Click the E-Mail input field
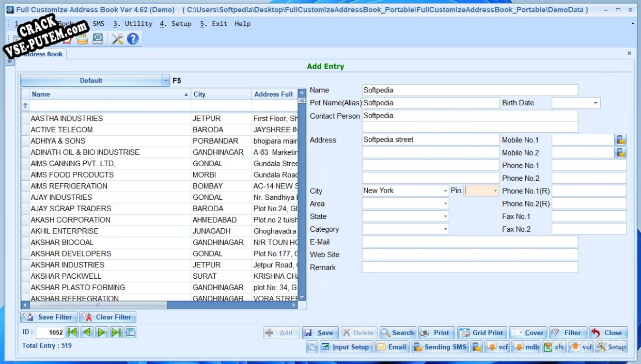 470,242
